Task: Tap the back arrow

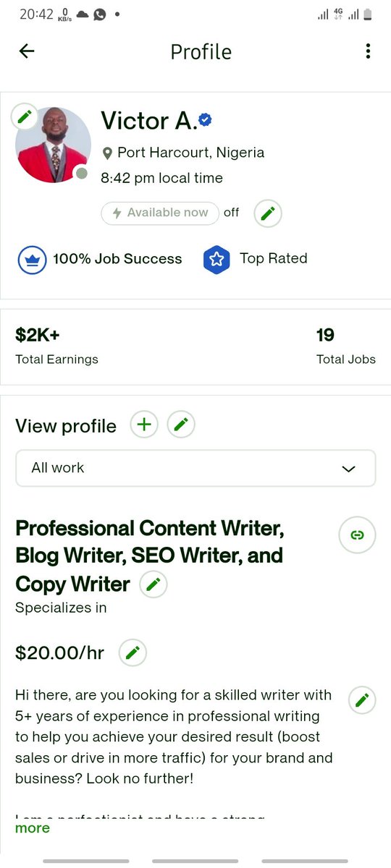Action: click(27, 51)
